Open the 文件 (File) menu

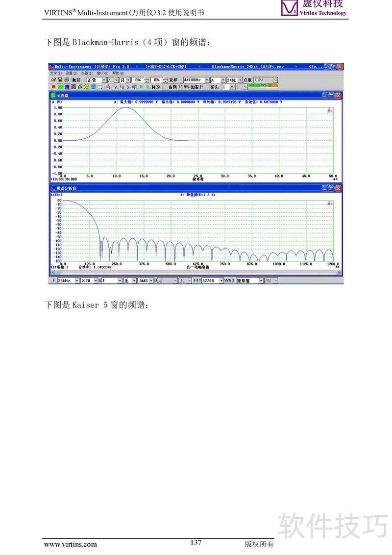point(56,73)
